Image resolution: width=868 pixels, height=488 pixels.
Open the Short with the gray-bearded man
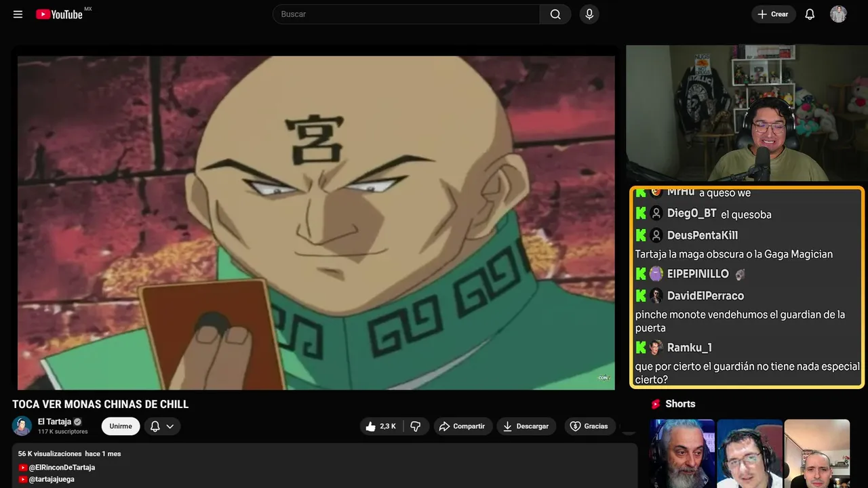point(682,453)
